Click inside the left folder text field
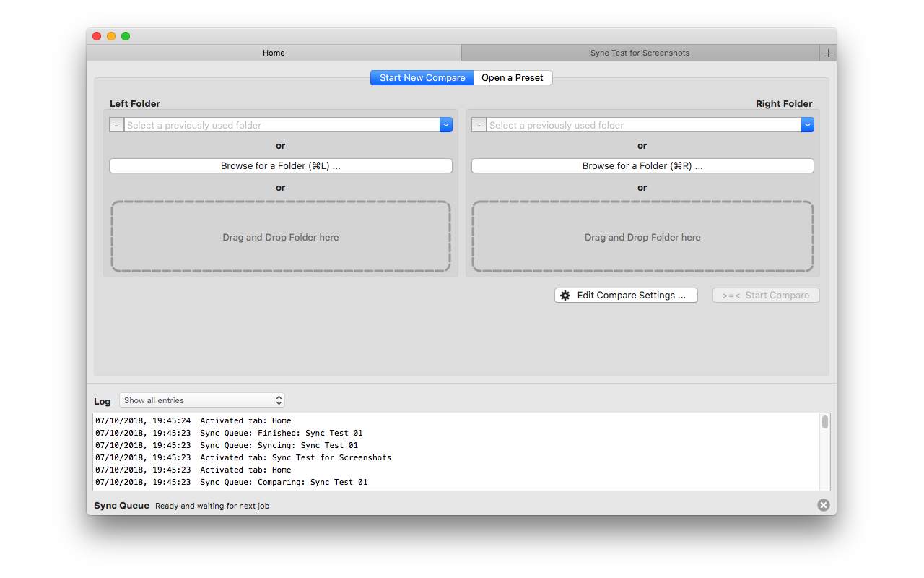 click(282, 124)
